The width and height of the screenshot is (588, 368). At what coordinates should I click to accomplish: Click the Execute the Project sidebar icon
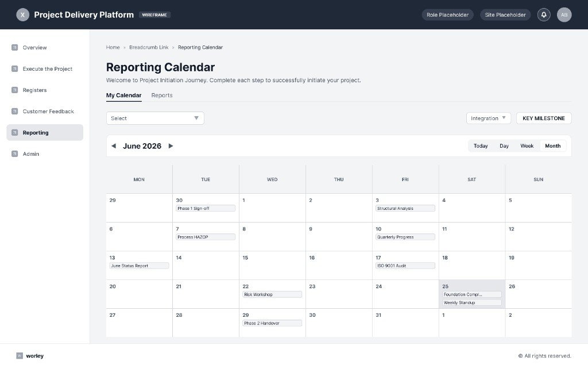click(x=14, y=69)
